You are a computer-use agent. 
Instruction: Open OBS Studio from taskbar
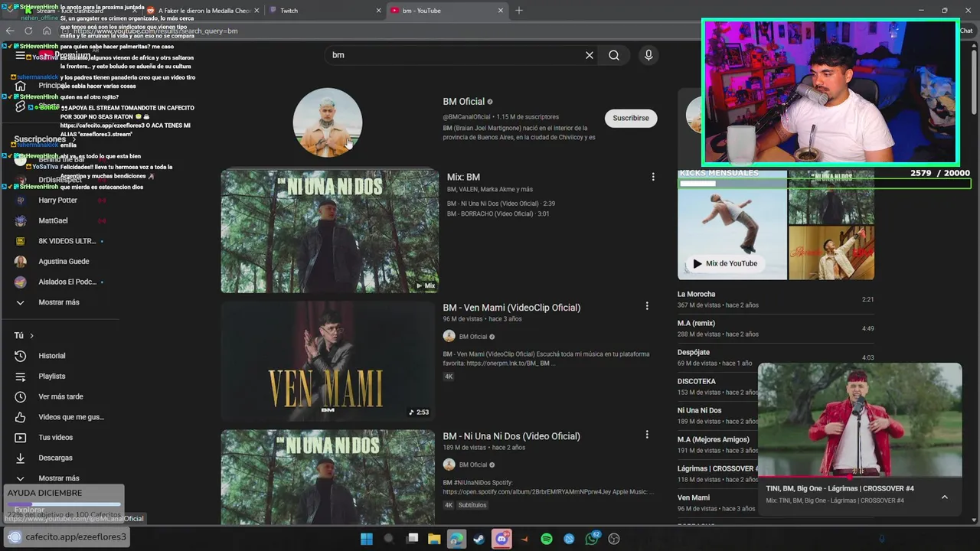pyautogui.click(x=614, y=539)
